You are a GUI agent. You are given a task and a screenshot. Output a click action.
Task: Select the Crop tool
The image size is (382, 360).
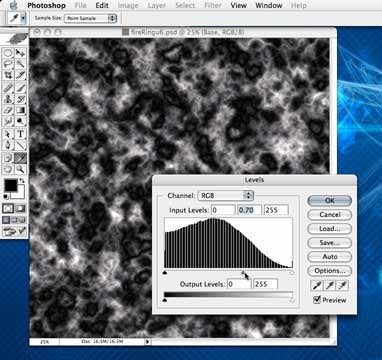(8, 74)
